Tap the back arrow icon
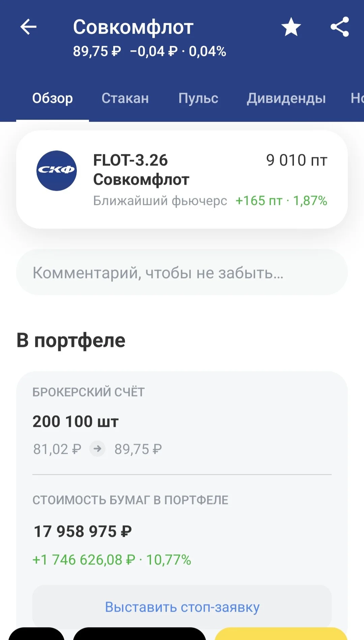Viewport: 364px width, 640px height. pos(28,27)
